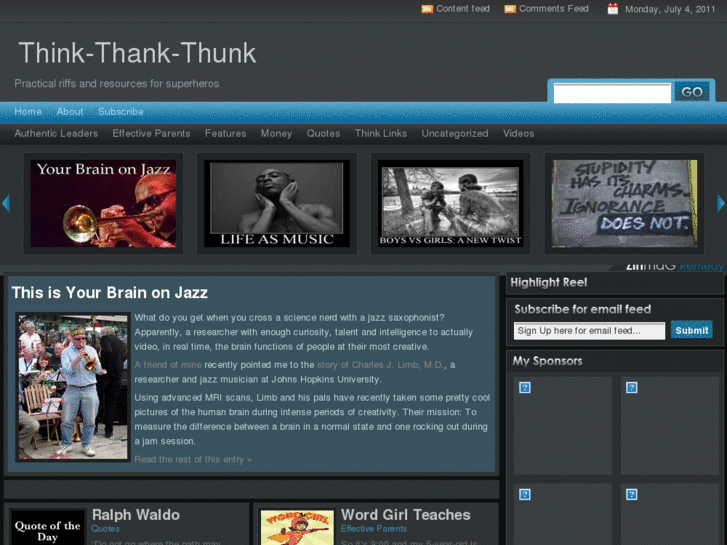Click the Quotes tag under Ralph Waldo
Screen dimensions: 727x545
point(105,529)
